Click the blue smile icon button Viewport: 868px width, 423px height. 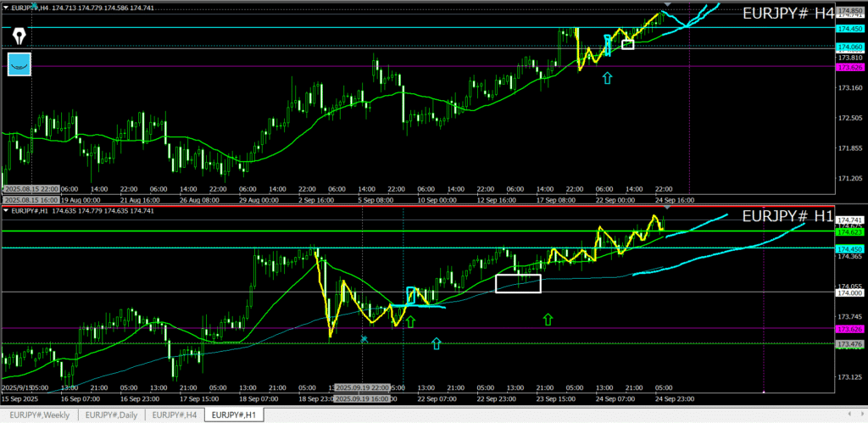[x=19, y=64]
